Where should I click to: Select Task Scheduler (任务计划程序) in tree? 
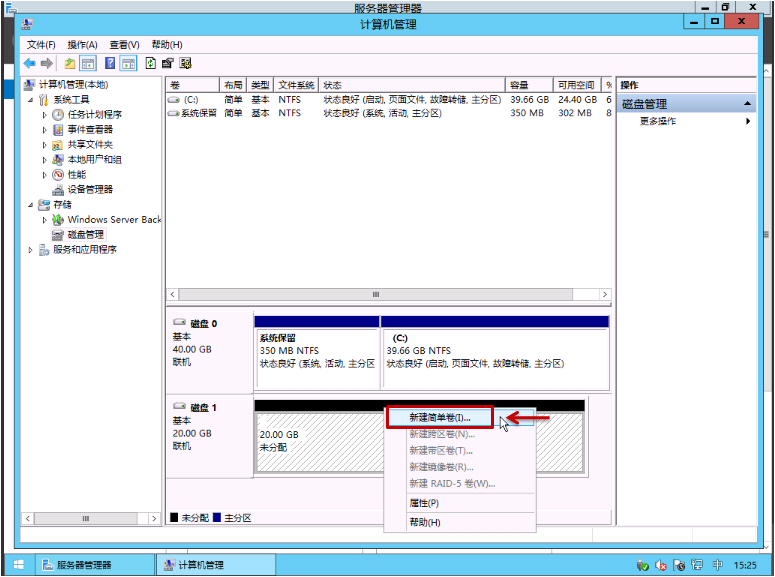94,115
